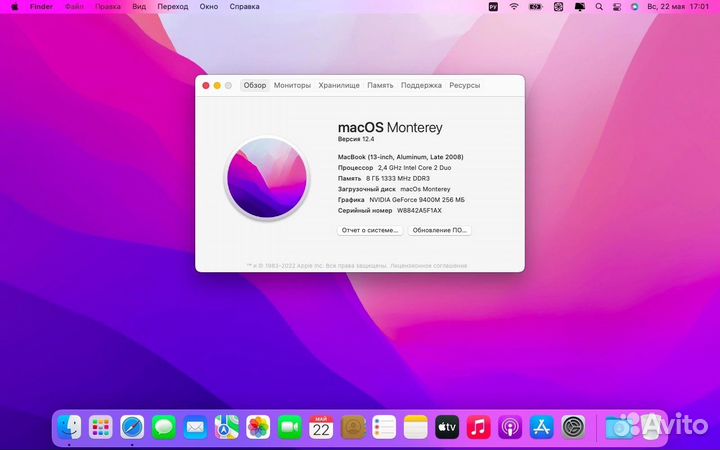Viewport: 720px width, 450px height.
Task: Click NVIDIA GeForce 9400M 256 МБ text
Action: tap(417, 200)
